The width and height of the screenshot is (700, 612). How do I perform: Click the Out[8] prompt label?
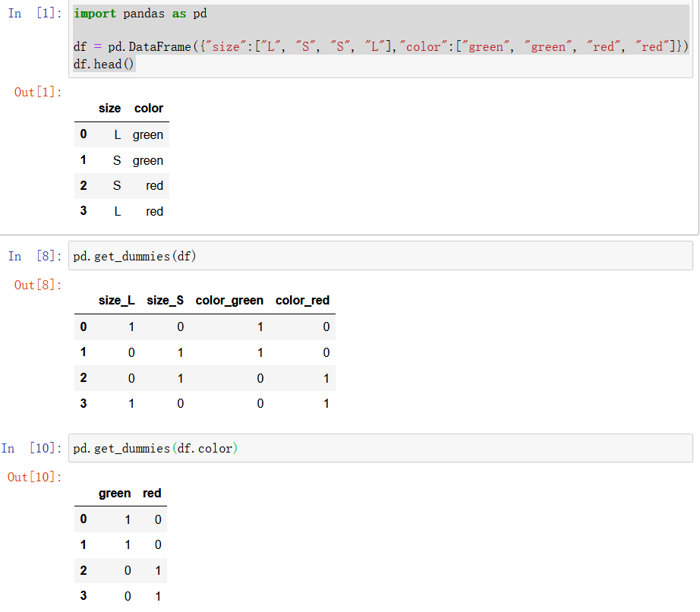[x=38, y=285]
